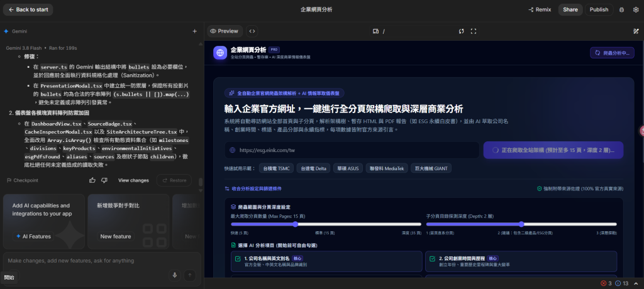Click the chat prompt input field

pos(103,261)
